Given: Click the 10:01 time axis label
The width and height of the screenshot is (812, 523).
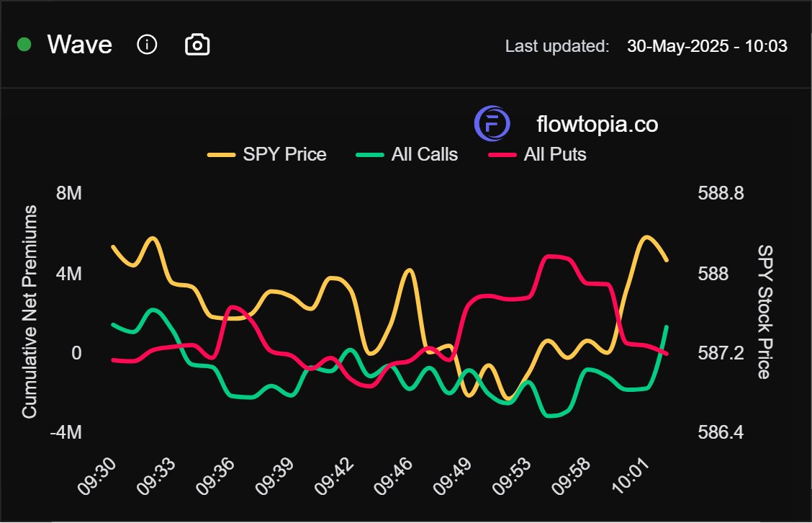Looking at the screenshot, I should (630, 476).
